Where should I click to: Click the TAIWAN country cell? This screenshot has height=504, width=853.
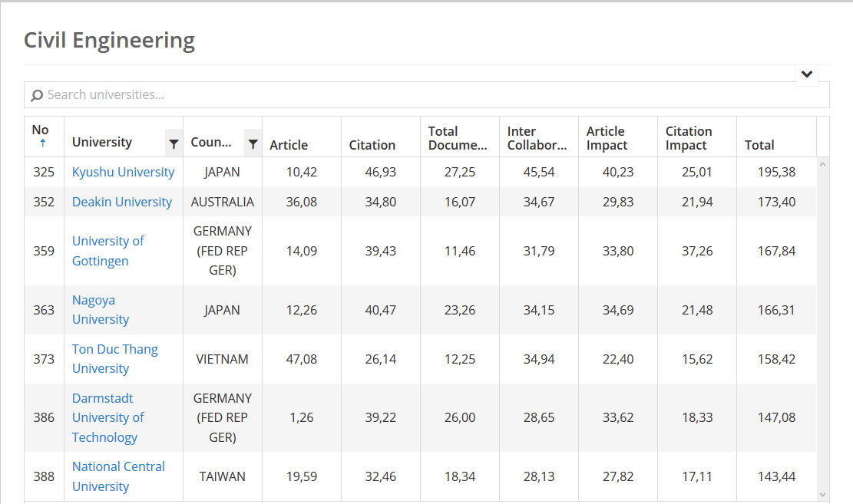[x=222, y=476]
